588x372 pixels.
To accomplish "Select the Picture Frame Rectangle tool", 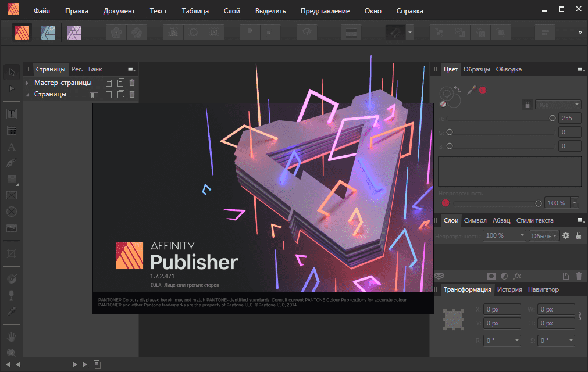I will 12,195.
